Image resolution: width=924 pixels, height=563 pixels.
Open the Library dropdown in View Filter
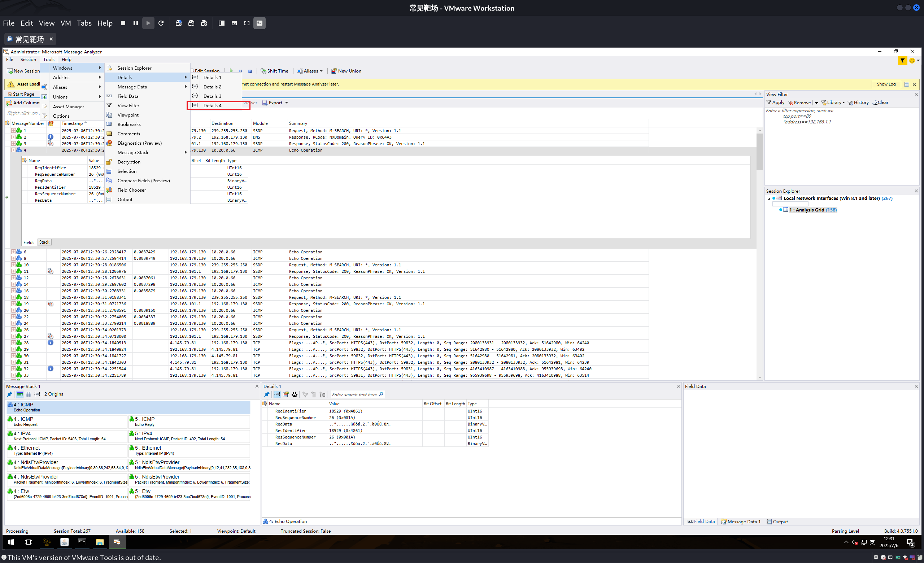[833, 102]
